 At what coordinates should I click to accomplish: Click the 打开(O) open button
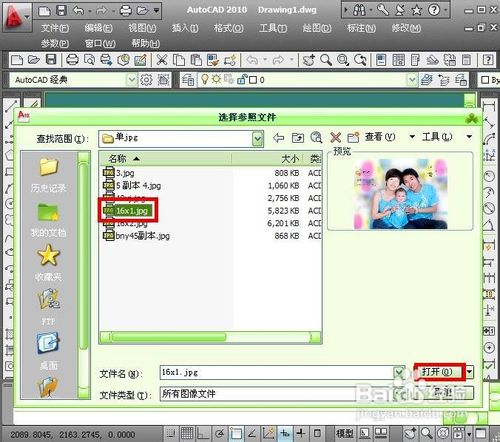pyautogui.click(x=440, y=372)
